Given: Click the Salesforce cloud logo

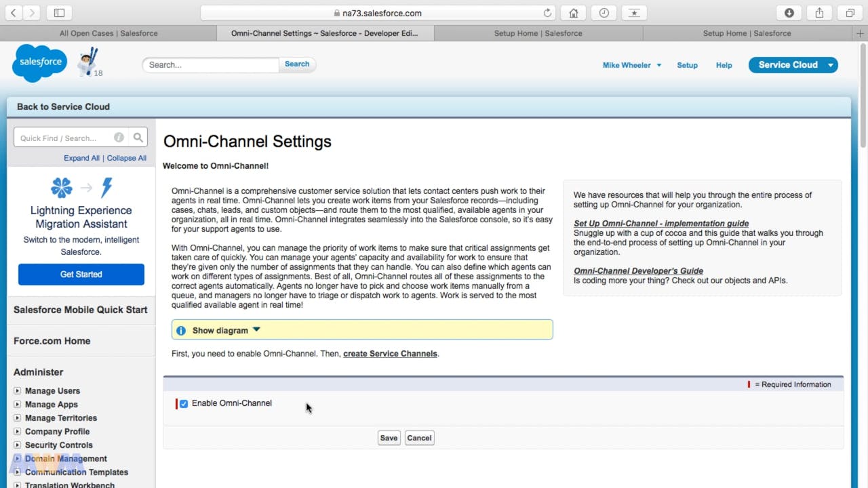Looking at the screenshot, I should (x=39, y=62).
